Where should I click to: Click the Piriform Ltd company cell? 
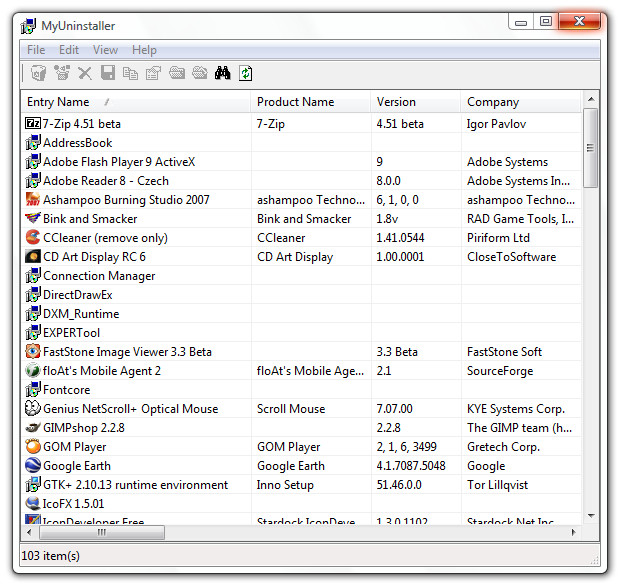click(x=498, y=238)
